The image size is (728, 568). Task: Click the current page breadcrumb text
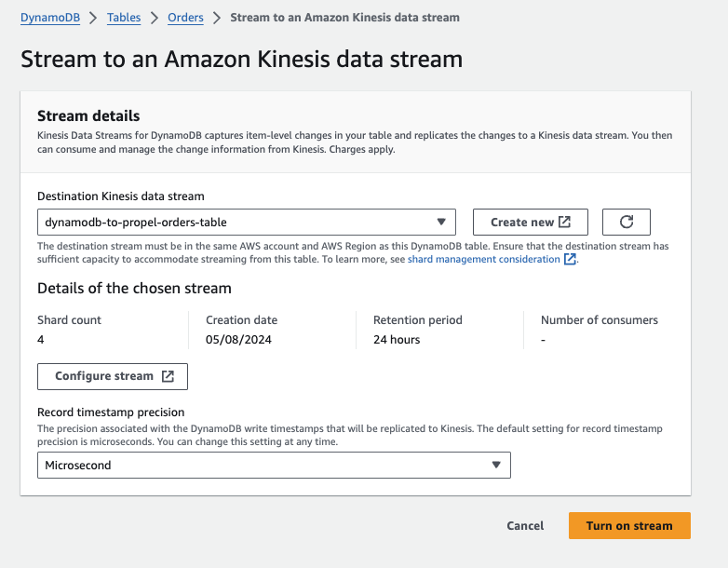click(344, 17)
